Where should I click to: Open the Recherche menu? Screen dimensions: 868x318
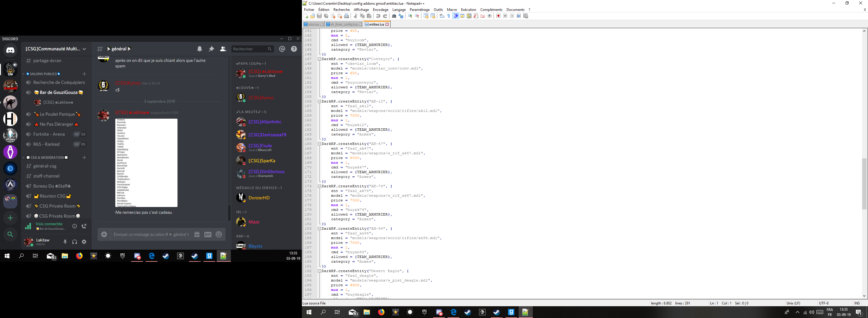[341, 10]
